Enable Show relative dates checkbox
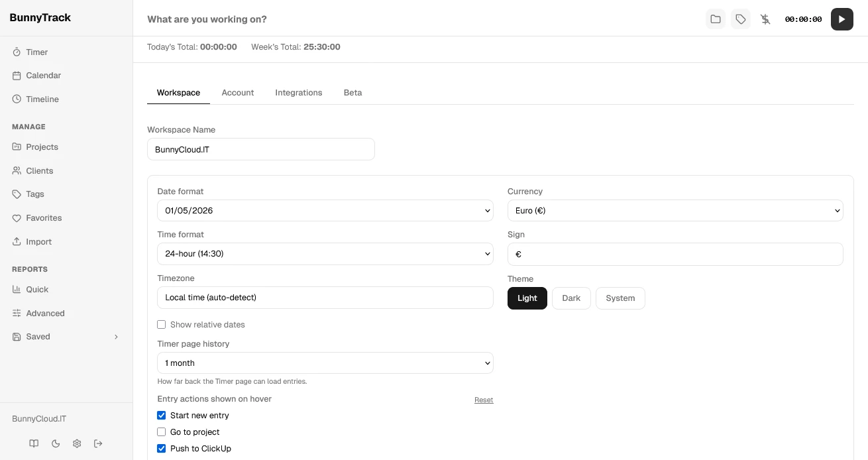The image size is (868, 460). (x=161, y=325)
